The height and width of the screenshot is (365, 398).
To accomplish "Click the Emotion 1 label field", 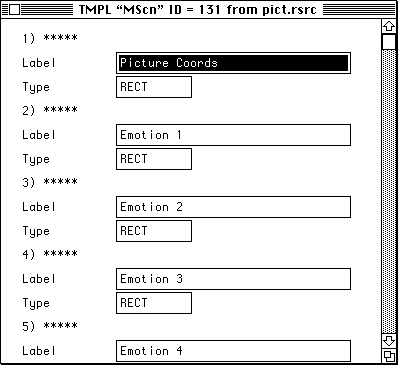I will coord(233,135).
